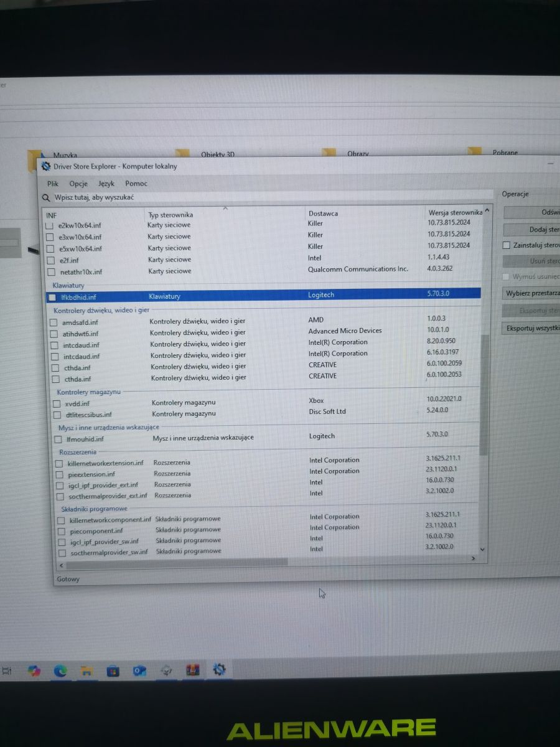560x747 pixels.
Task: Select intcdaud.inf row with version 6.16.0.3197
Action: coord(266,355)
